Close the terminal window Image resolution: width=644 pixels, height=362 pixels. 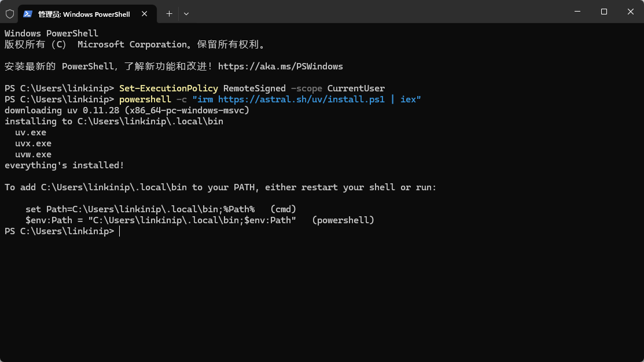(x=631, y=12)
